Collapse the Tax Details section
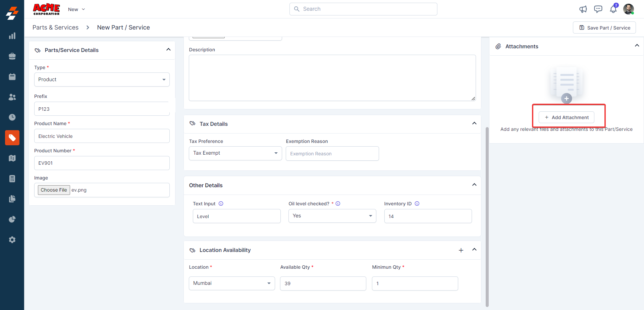The image size is (644, 310). coord(474,123)
